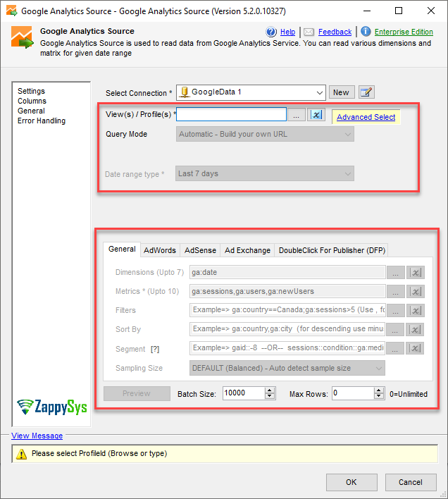Click the Enterprise Edition info icon
Image resolution: width=448 pixels, height=499 pixels.
[x=366, y=32]
